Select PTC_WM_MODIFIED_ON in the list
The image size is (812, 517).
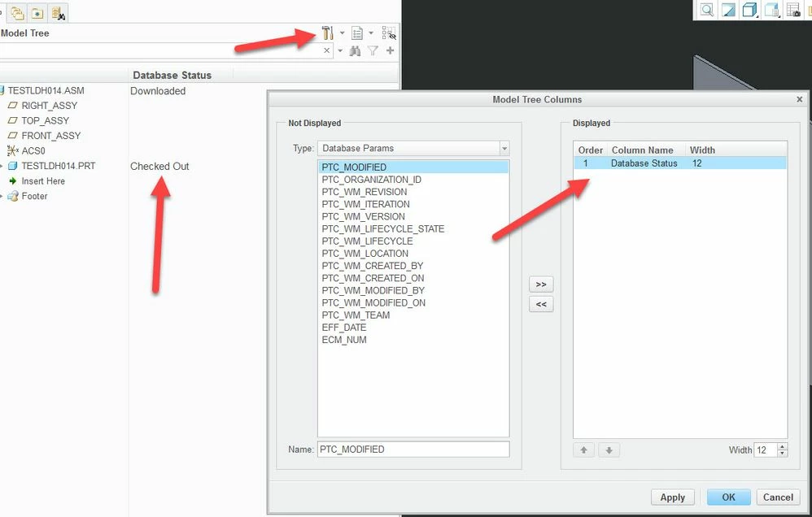[x=413, y=302]
